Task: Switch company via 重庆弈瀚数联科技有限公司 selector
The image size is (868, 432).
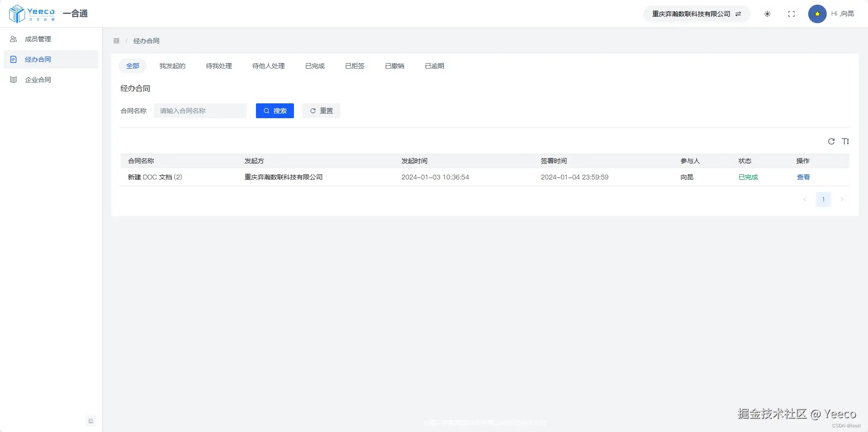Action: tap(696, 14)
